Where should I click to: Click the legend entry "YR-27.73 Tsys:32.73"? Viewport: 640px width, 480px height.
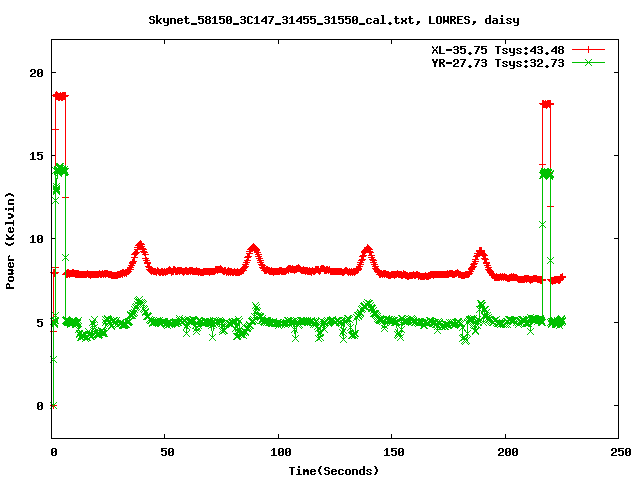[498, 63]
